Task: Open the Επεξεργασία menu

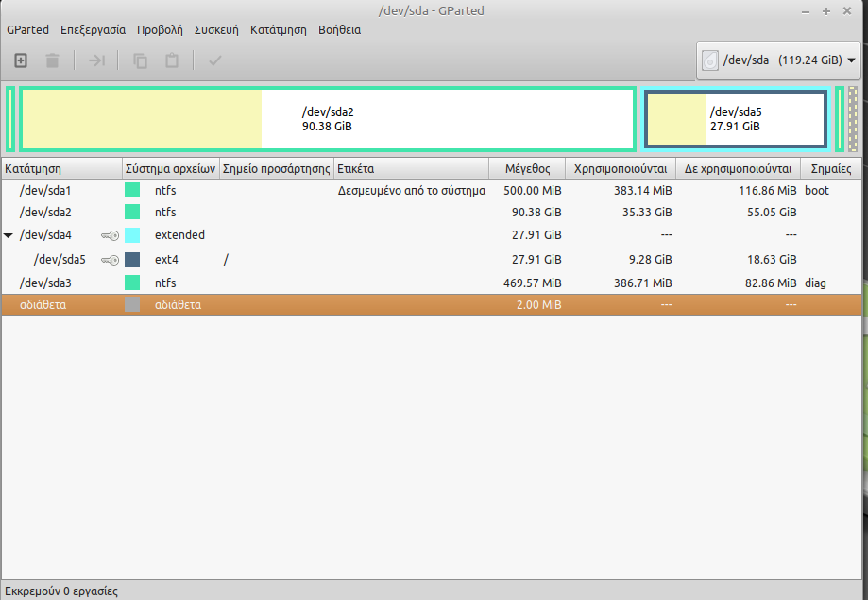Action: tap(93, 30)
